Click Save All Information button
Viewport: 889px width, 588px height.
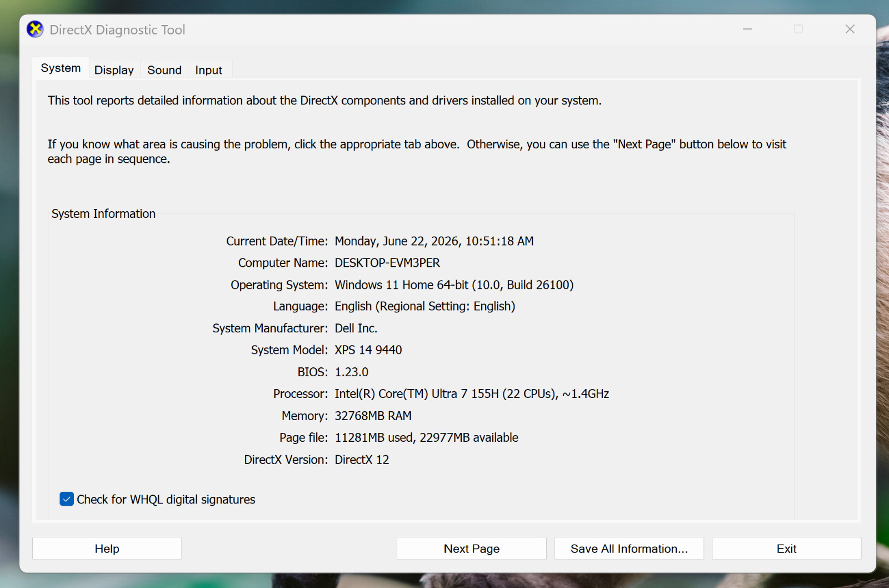pyautogui.click(x=629, y=549)
